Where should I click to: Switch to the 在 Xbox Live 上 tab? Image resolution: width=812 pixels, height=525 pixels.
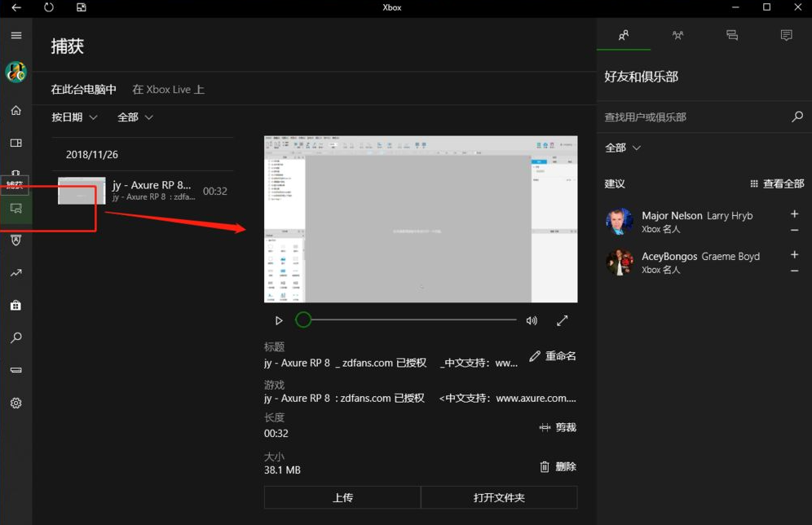168,90
